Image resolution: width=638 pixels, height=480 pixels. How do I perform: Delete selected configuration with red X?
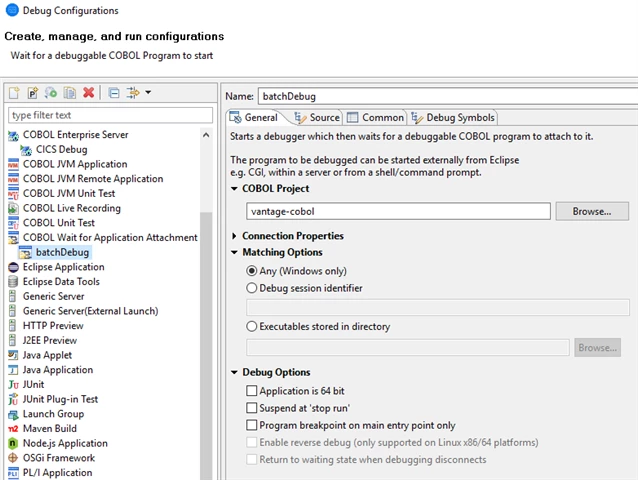tap(88, 93)
